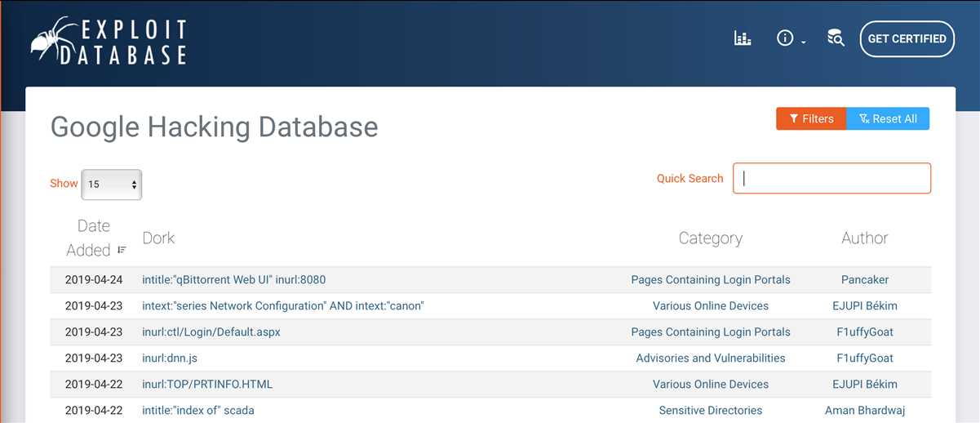Expand the Show entries dropdown
This screenshot has height=423, width=980.
pyautogui.click(x=112, y=185)
